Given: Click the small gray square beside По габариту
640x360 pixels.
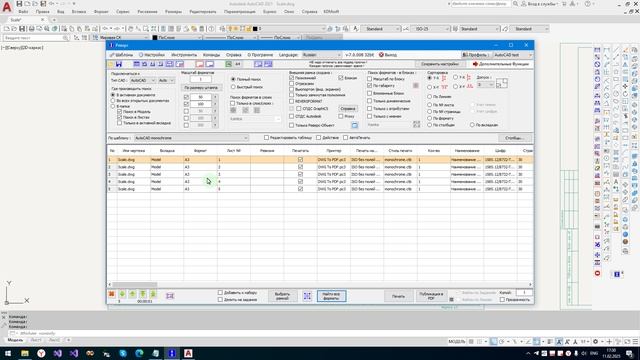Looking at the screenshot, I should (x=416, y=86).
